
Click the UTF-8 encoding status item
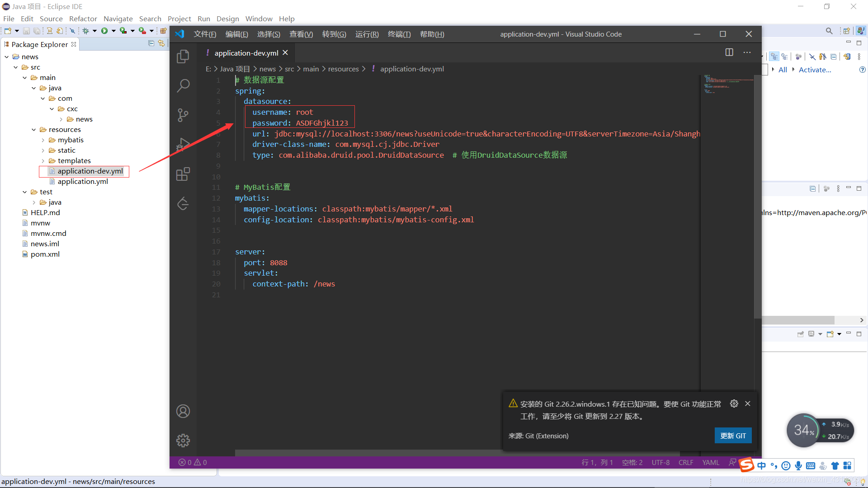[660, 462]
